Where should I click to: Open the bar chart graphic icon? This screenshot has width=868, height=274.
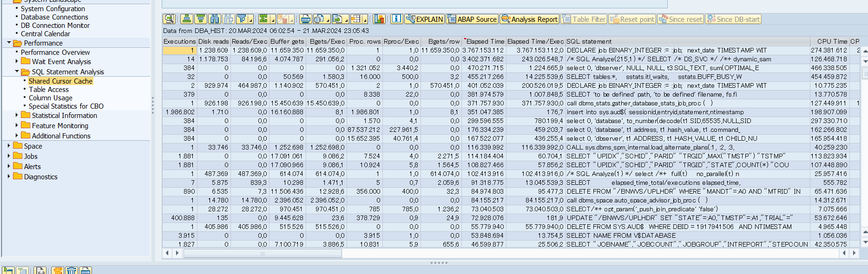pyautogui.click(x=379, y=19)
